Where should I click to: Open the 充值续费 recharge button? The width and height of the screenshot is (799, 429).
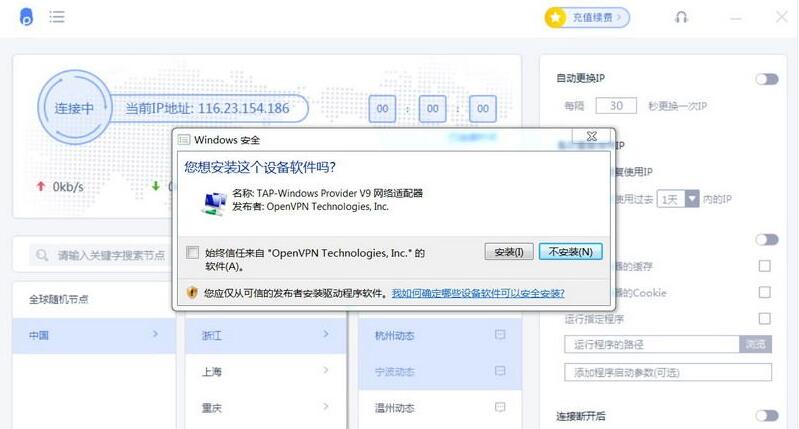click(x=588, y=17)
